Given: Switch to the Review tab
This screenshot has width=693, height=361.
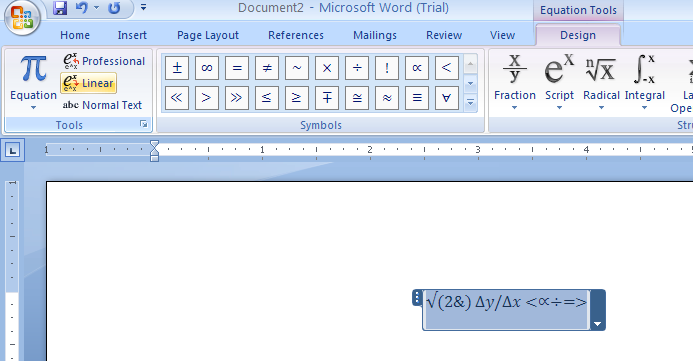Looking at the screenshot, I should coord(444,35).
